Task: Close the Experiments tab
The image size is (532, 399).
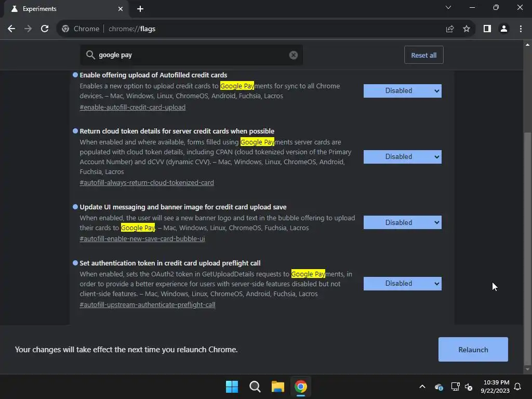Action: click(x=121, y=9)
